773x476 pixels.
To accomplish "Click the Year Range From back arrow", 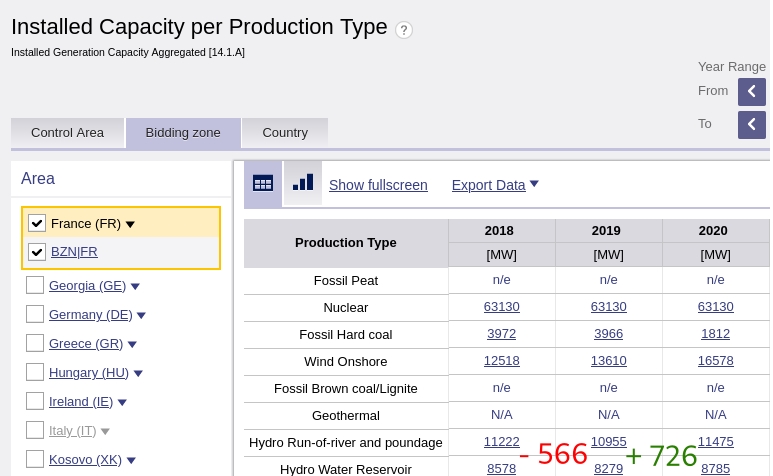I will click(751, 92).
